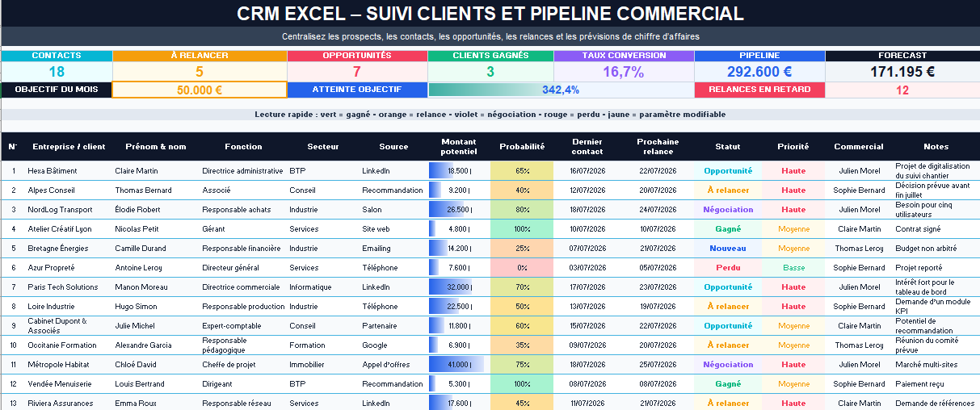
Task: Select the Google source cell
Action: point(393,345)
